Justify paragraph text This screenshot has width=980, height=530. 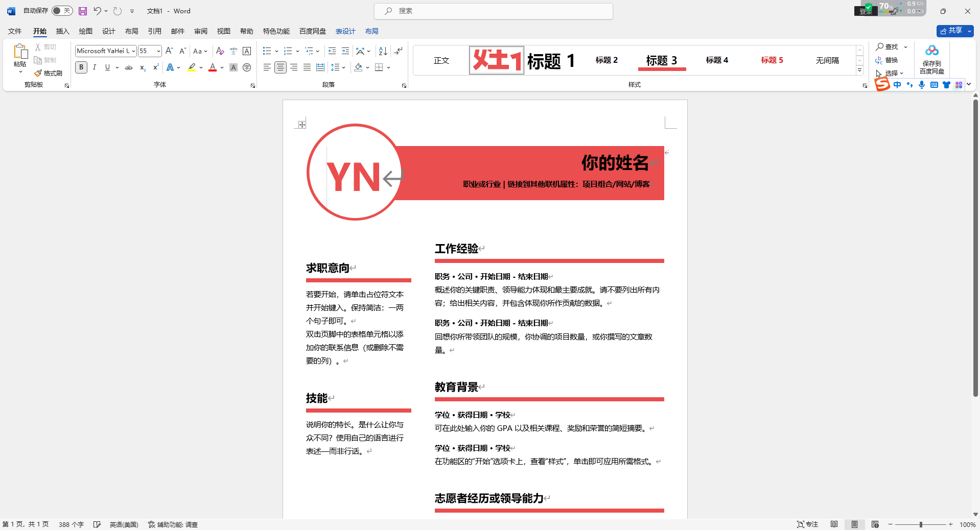(x=307, y=67)
